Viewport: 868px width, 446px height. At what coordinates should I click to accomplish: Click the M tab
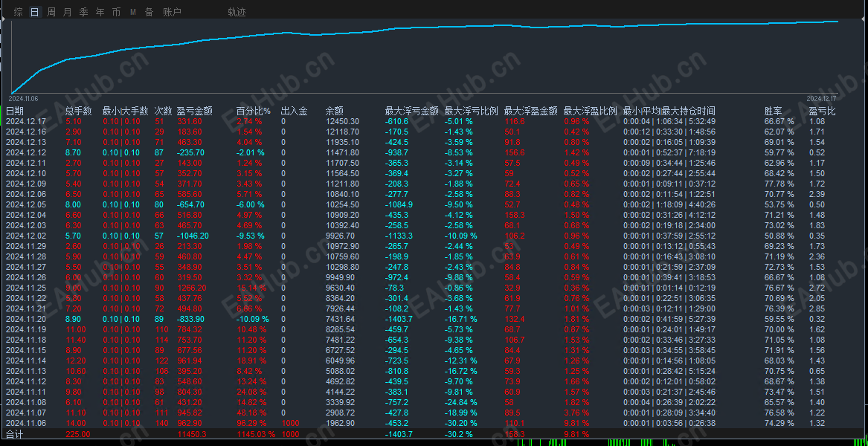click(133, 12)
